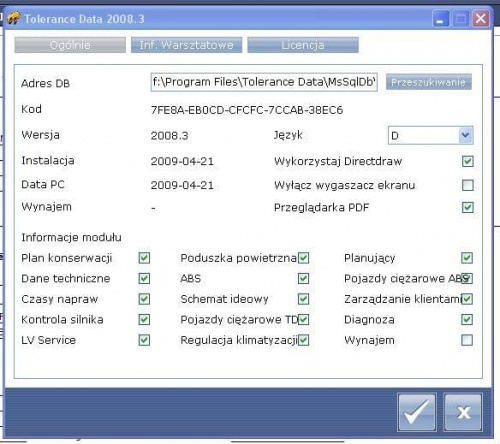
Task: Click the Data PC date value
Action: click(x=182, y=185)
